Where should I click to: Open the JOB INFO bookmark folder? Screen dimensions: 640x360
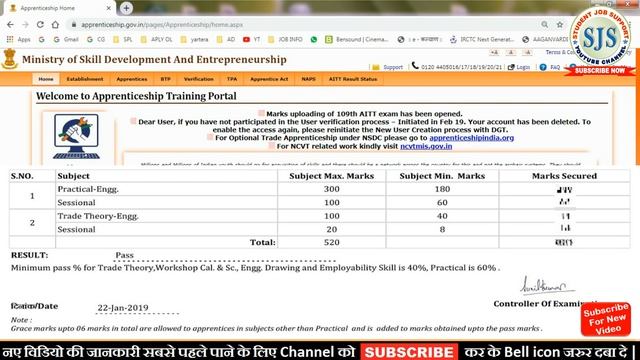pos(286,40)
